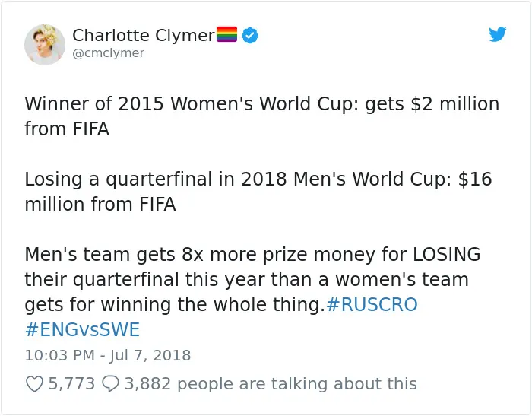Click the 'Losing a quarterfinal in 2018' sentence
Image resolution: width=532 pixels, height=416 pixels.
156,179
